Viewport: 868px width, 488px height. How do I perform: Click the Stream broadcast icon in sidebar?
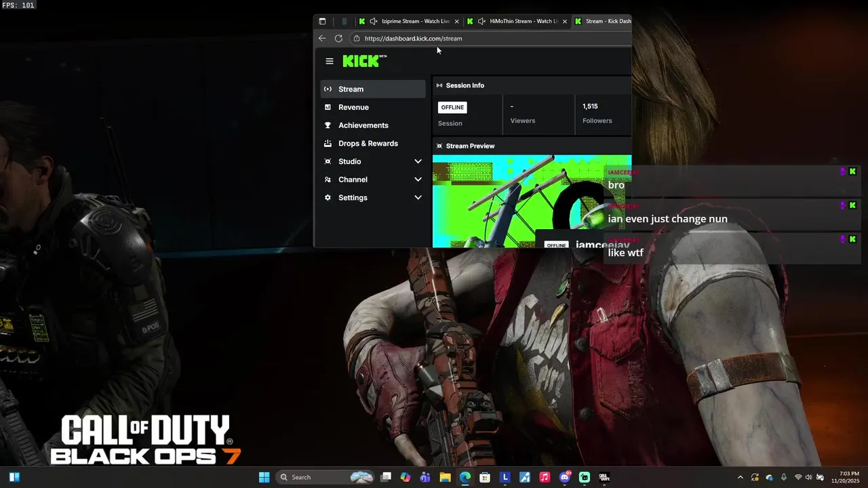[x=328, y=89]
